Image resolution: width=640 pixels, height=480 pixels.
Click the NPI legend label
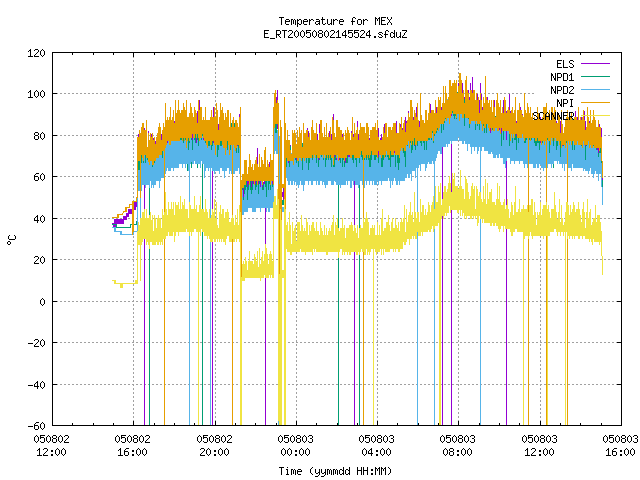(x=565, y=103)
